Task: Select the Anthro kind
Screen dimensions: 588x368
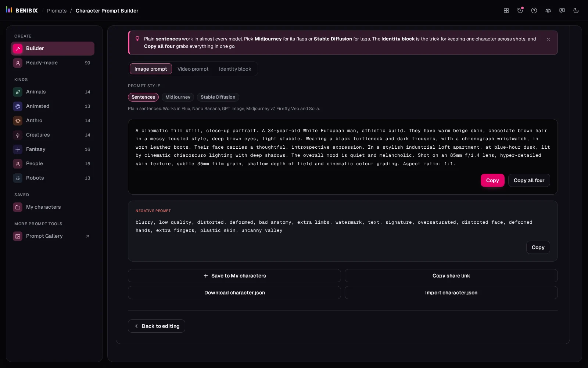Action: (53, 121)
